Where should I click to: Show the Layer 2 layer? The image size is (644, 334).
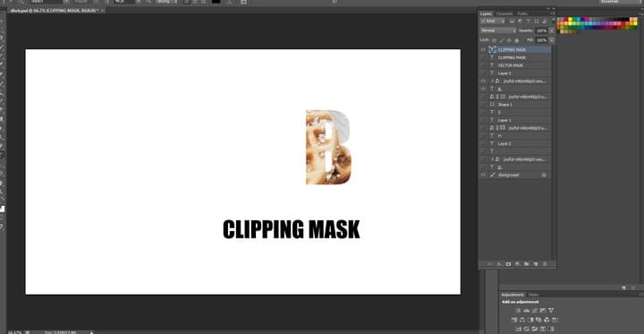(x=483, y=143)
